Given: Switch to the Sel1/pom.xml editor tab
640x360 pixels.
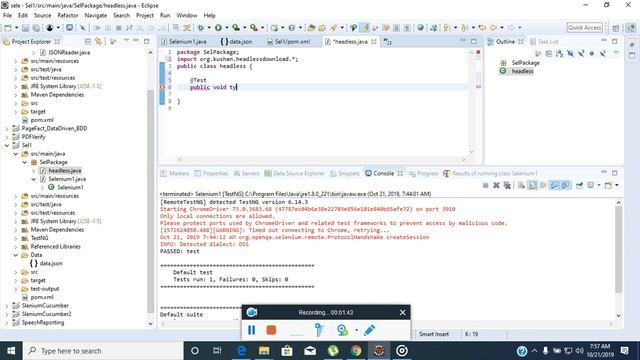Looking at the screenshot, I should pos(288,42).
